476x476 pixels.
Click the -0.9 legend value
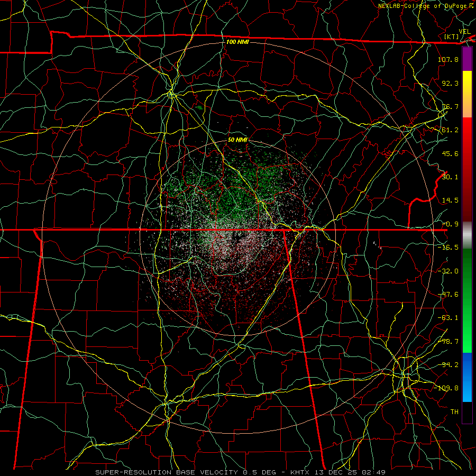click(450, 224)
